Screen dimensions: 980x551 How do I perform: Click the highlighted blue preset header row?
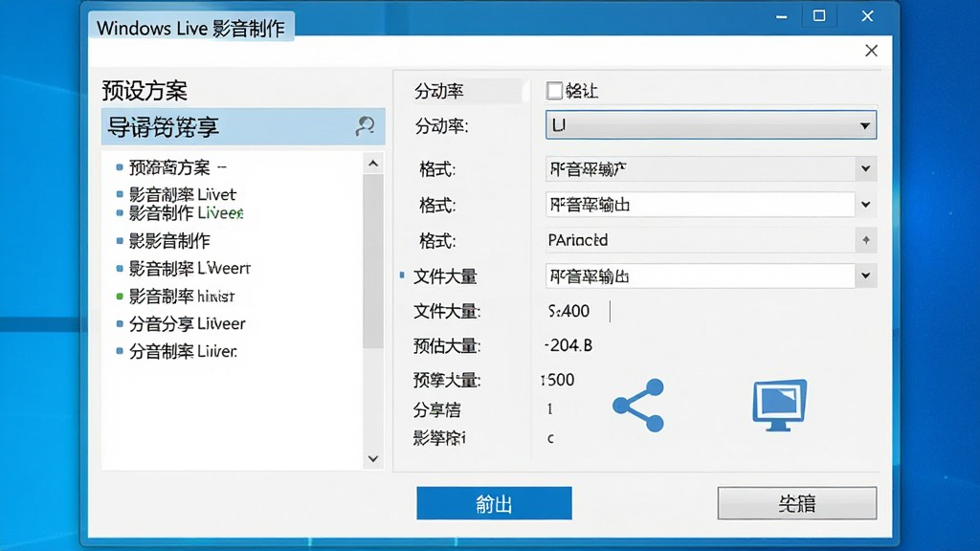[x=243, y=127]
